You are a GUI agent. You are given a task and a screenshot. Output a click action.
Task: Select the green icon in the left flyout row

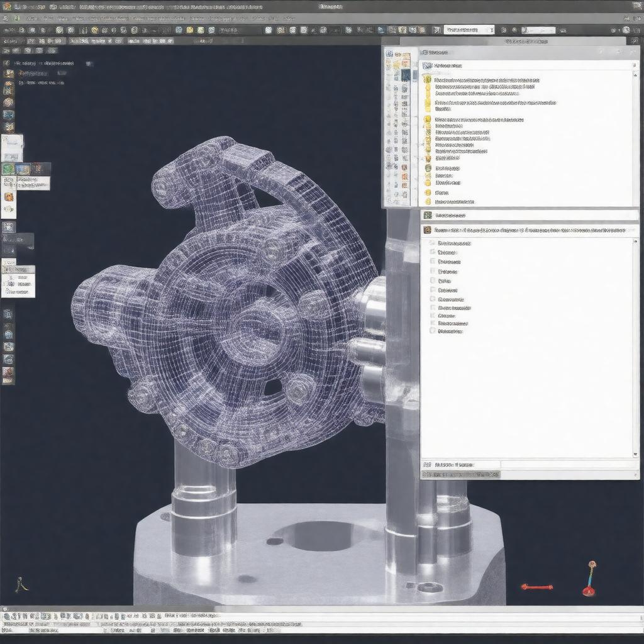[x=8, y=169]
